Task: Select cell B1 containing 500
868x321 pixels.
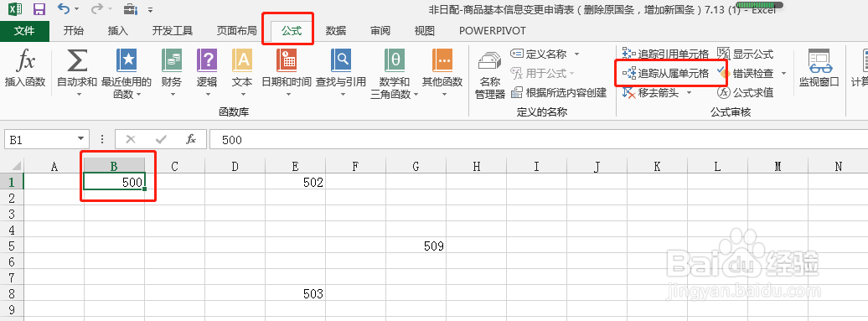Action: tap(115, 182)
